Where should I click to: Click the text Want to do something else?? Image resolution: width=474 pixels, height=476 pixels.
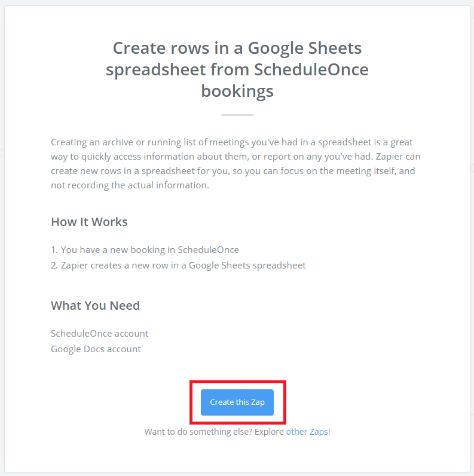(198, 432)
